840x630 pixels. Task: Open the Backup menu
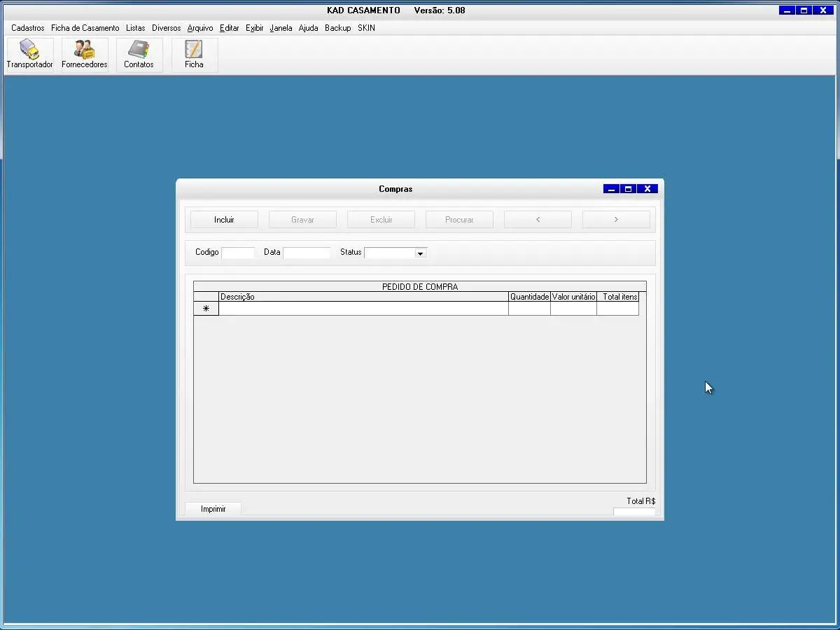pos(337,28)
